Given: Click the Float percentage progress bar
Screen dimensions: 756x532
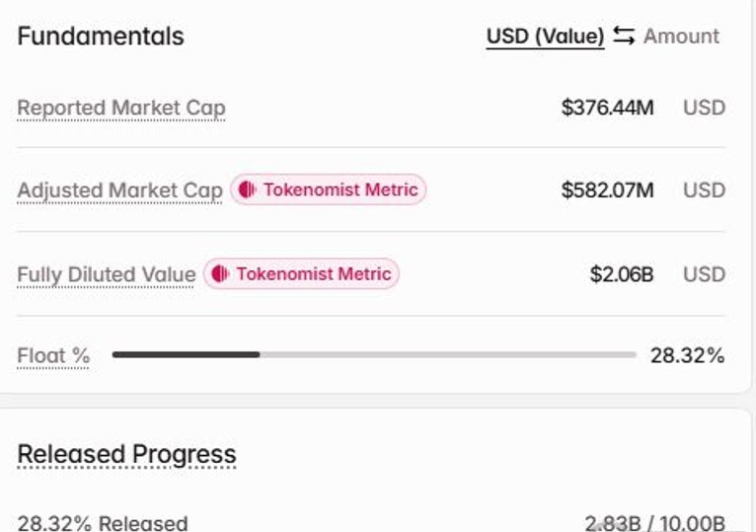Looking at the screenshot, I should pos(374,355).
